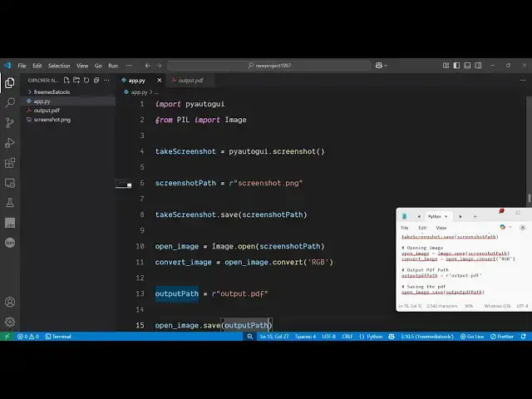Refresh the Explorer file list
Viewport: 532px width, 399px height.
coord(86,81)
